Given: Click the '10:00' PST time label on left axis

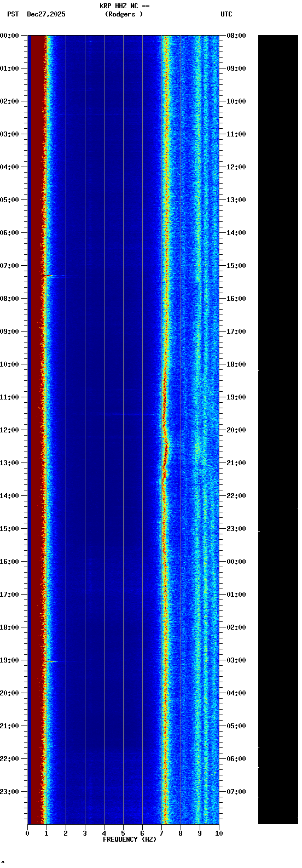Looking at the screenshot, I should pyautogui.click(x=9, y=364).
